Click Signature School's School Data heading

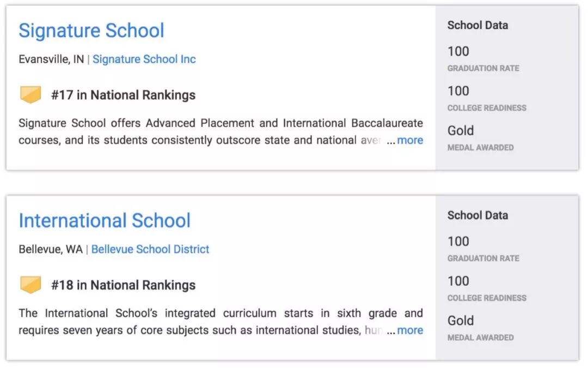[x=477, y=25]
